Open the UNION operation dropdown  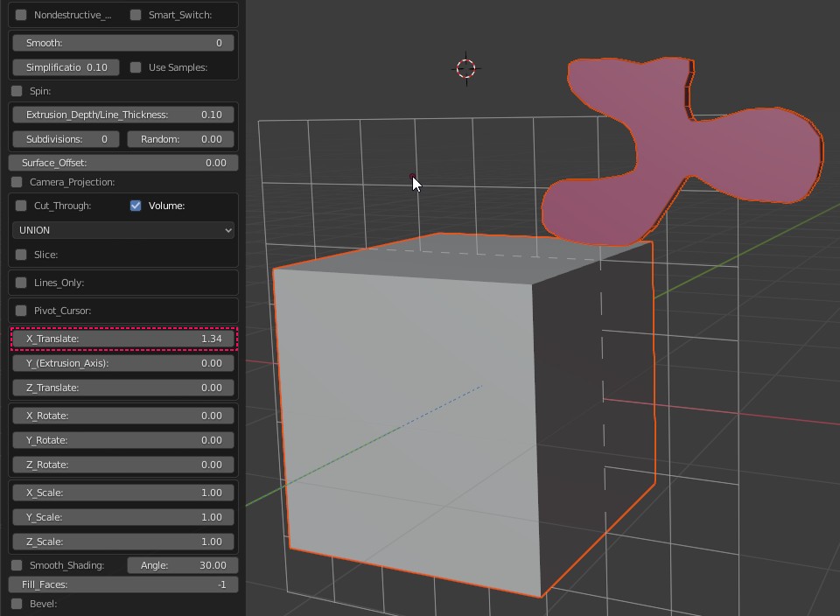(122, 230)
